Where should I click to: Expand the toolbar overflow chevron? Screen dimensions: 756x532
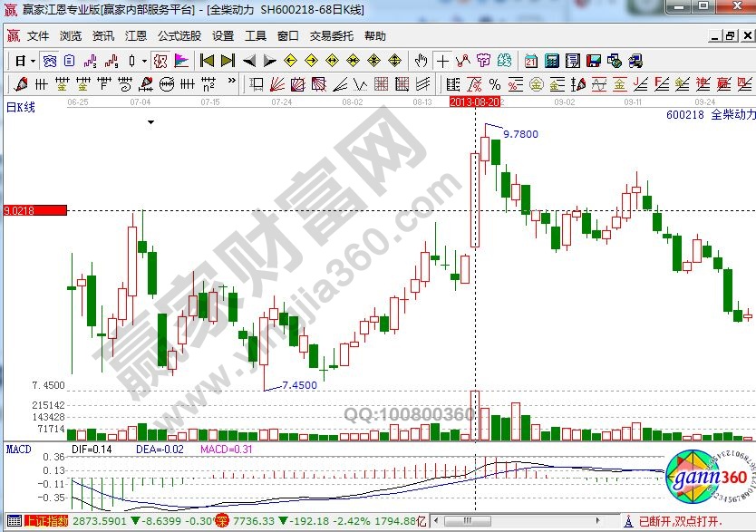(232, 81)
